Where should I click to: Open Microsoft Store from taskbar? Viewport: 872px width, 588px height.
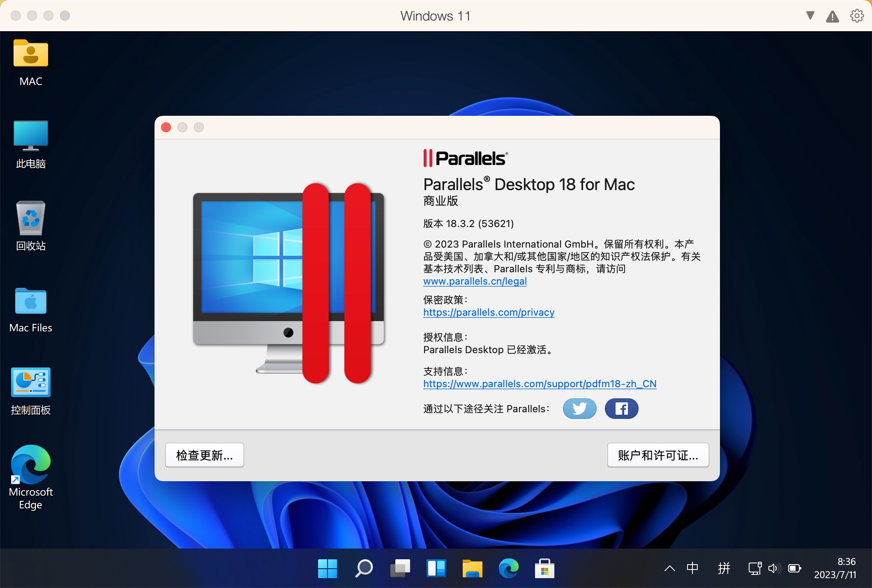[544, 569]
